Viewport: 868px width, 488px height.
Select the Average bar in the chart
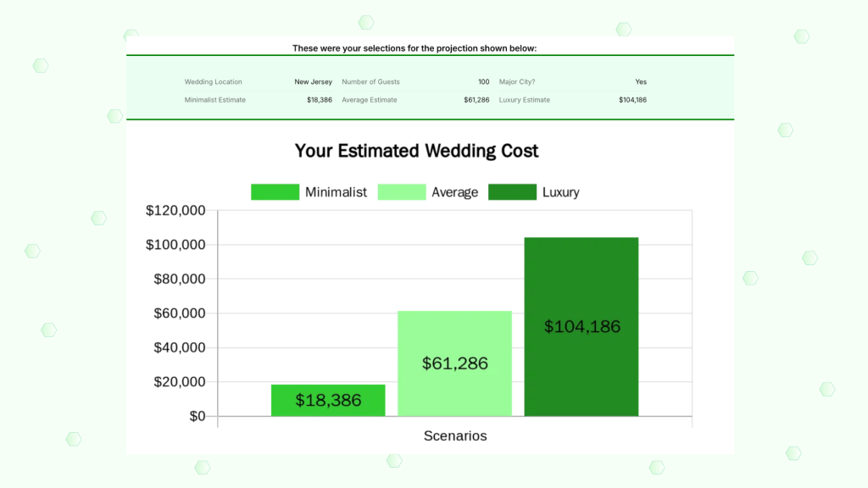(455, 363)
